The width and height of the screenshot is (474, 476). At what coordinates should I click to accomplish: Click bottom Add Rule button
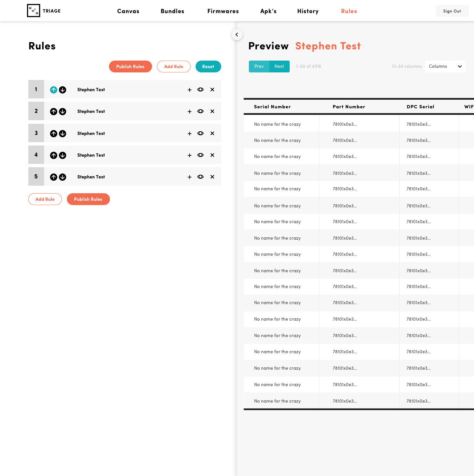click(x=45, y=199)
